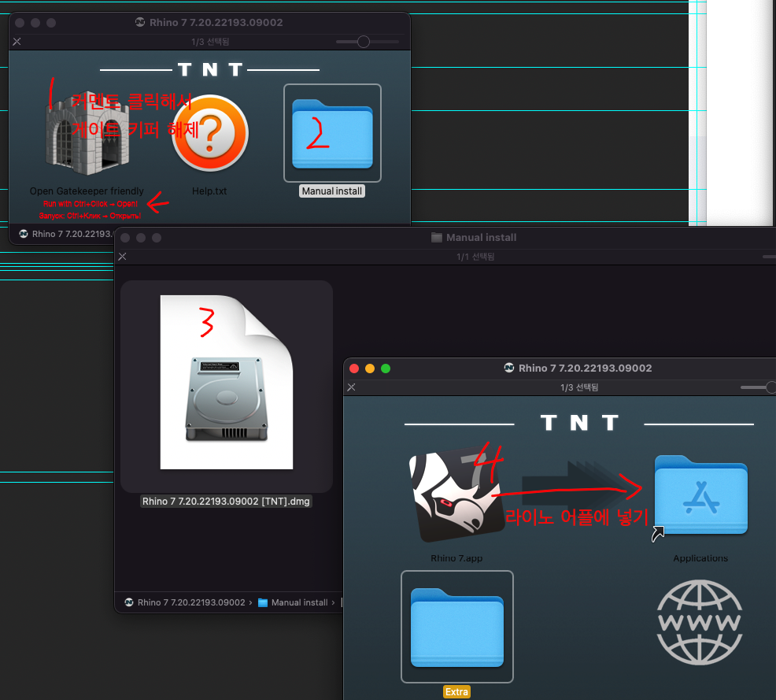Click path bar item in top Rhino window
This screenshot has height=700, width=776.
[x=66, y=234]
